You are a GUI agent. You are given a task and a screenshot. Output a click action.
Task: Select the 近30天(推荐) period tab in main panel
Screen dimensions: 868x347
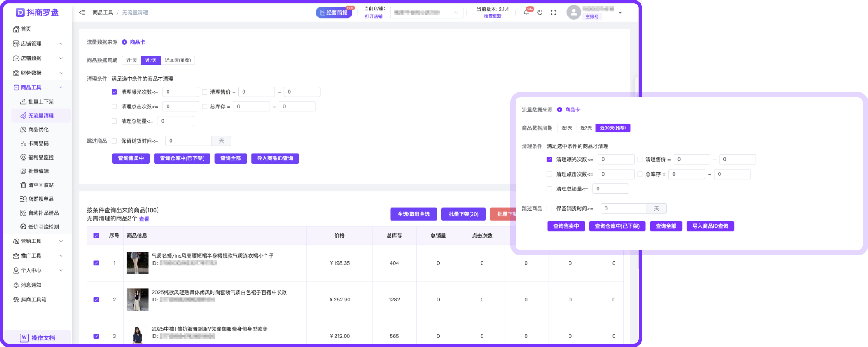point(178,60)
